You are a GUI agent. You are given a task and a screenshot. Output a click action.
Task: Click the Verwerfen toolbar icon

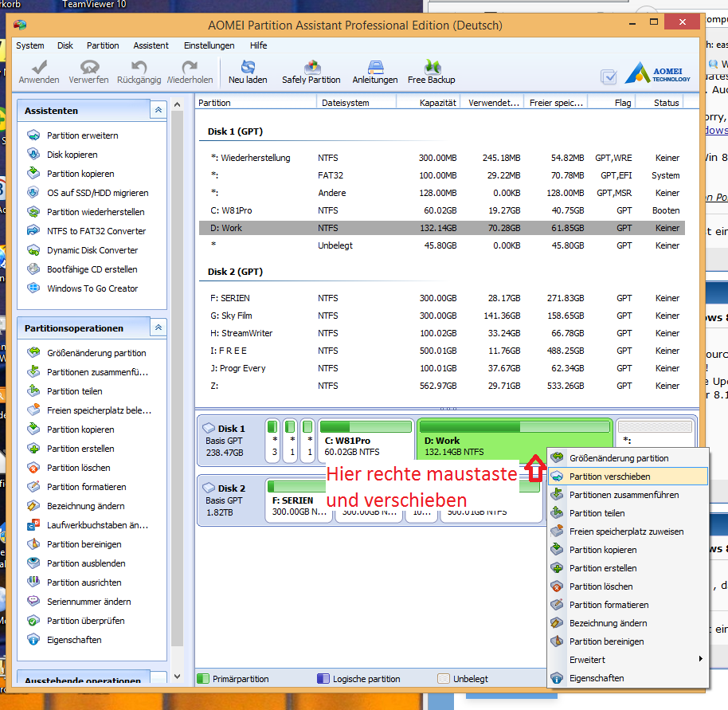[x=89, y=68]
